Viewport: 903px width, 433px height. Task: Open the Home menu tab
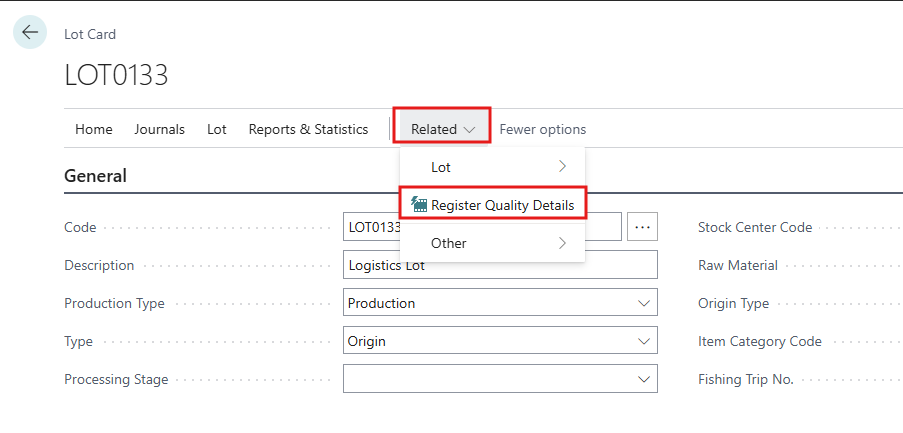pos(94,130)
